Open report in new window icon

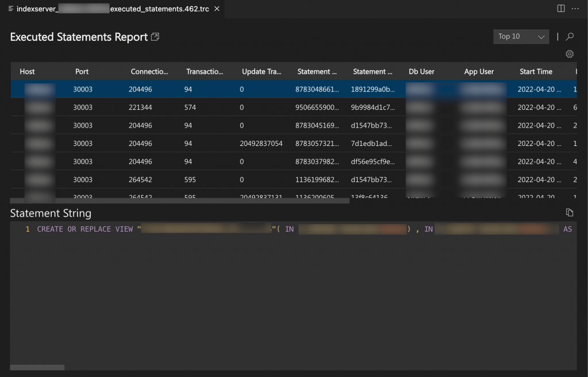click(x=155, y=37)
